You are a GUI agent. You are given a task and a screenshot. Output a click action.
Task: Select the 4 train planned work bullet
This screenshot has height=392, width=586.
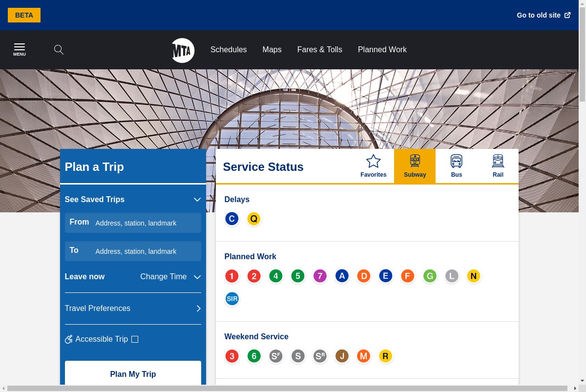(276, 276)
